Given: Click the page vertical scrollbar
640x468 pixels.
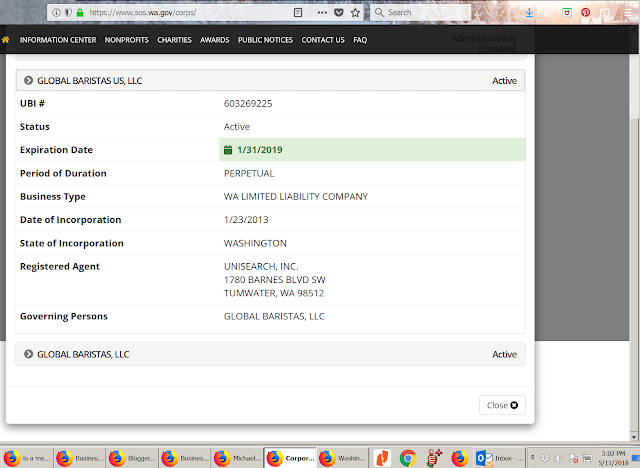Looking at the screenshot, I should 634,273.
